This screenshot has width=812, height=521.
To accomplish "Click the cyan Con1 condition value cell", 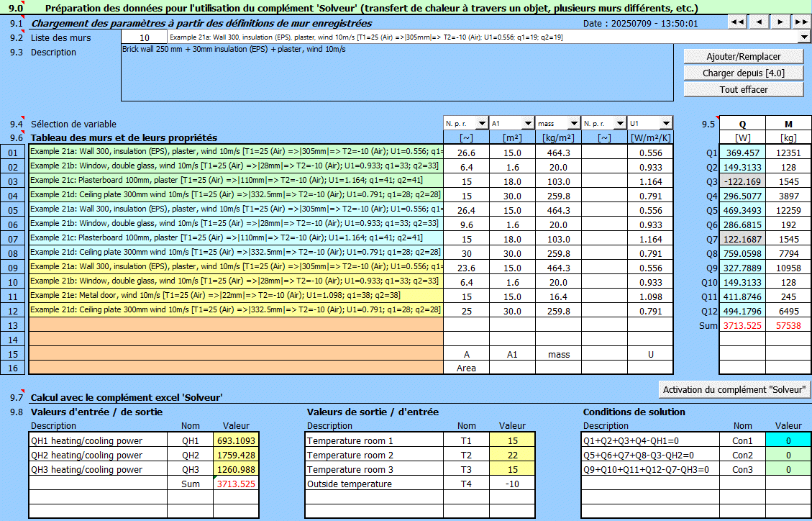I will [x=788, y=440].
